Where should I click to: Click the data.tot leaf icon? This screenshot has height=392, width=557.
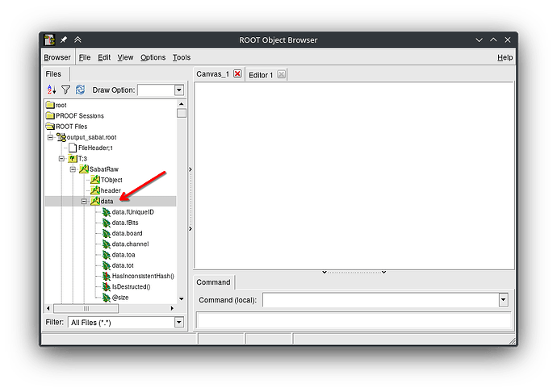coord(107,265)
